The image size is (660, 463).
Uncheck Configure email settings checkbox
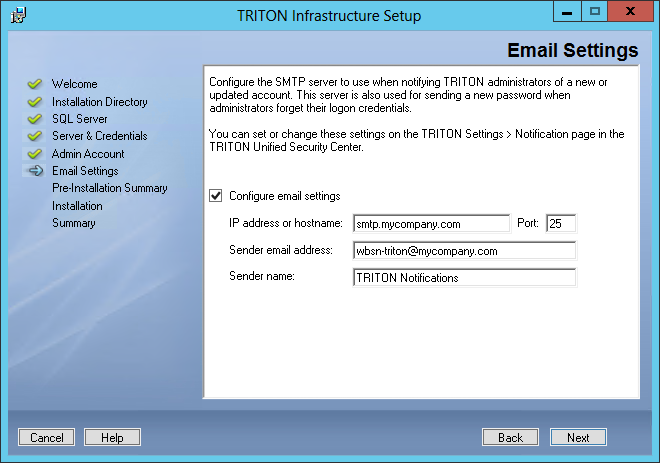pos(216,196)
